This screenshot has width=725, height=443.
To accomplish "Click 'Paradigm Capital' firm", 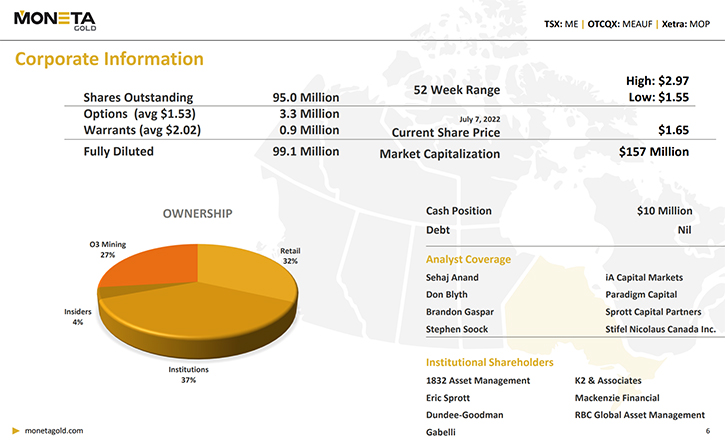I will [x=641, y=295].
